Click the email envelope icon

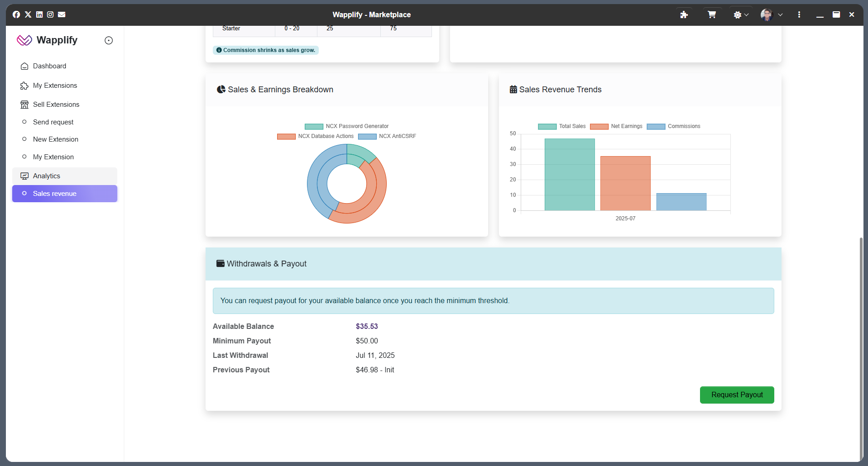click(62, 14)
